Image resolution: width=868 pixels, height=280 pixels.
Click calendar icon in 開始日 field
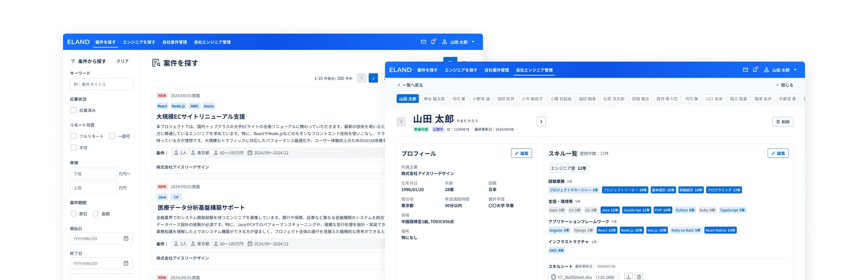tap(126, 238)
